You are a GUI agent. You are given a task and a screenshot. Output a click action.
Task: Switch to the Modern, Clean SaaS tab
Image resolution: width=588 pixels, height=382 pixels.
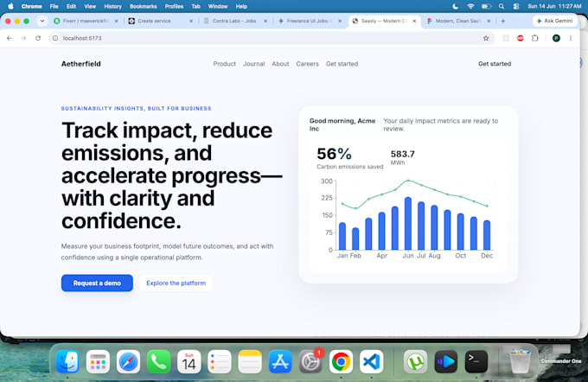[x=459, y=21]
